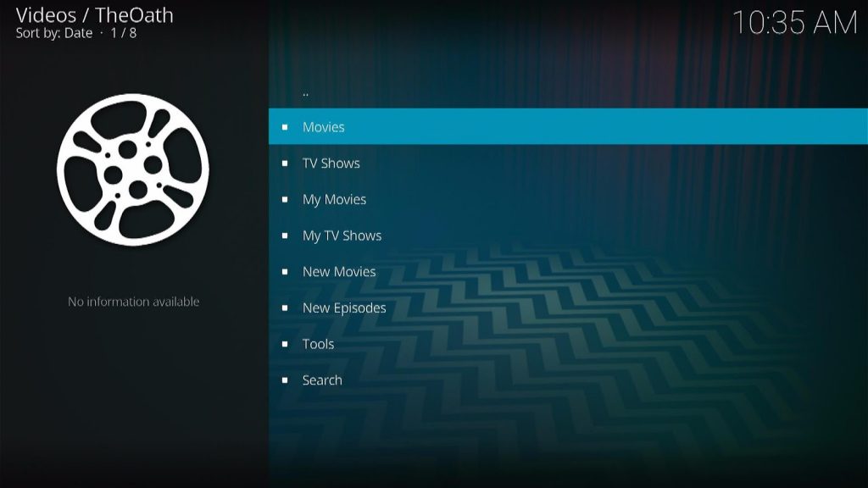Screen dimensions: 868x488
Task: Open the Movies menu entry
Action: click(568, 127)
